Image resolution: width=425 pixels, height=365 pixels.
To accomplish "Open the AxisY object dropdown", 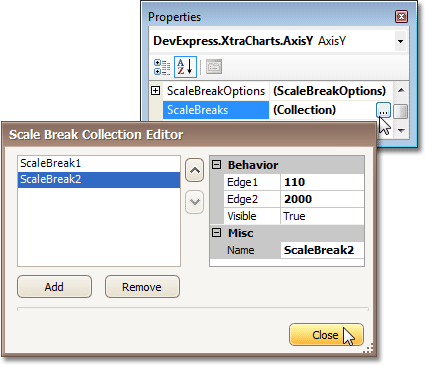I will 400,41.
